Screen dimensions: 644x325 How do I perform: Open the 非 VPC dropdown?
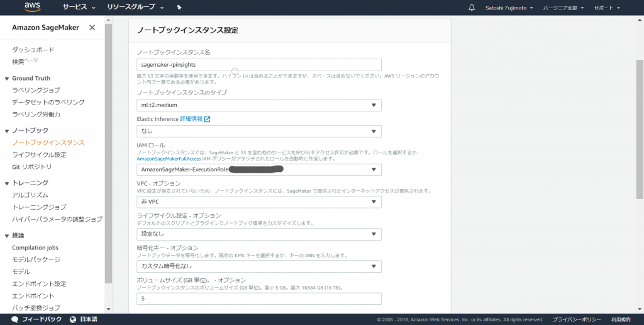[x=258, y=202]
